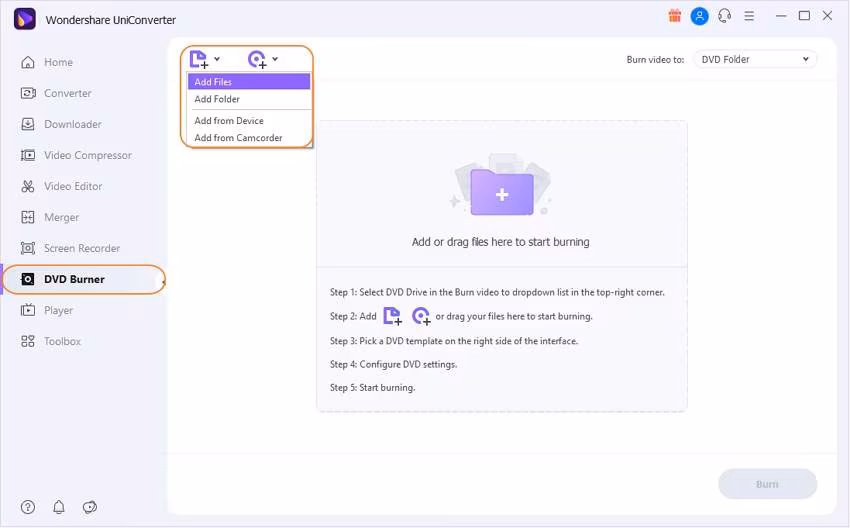850x528 pixels.
Task: Click the purple folder plus icon
Action: pos(502,192)
